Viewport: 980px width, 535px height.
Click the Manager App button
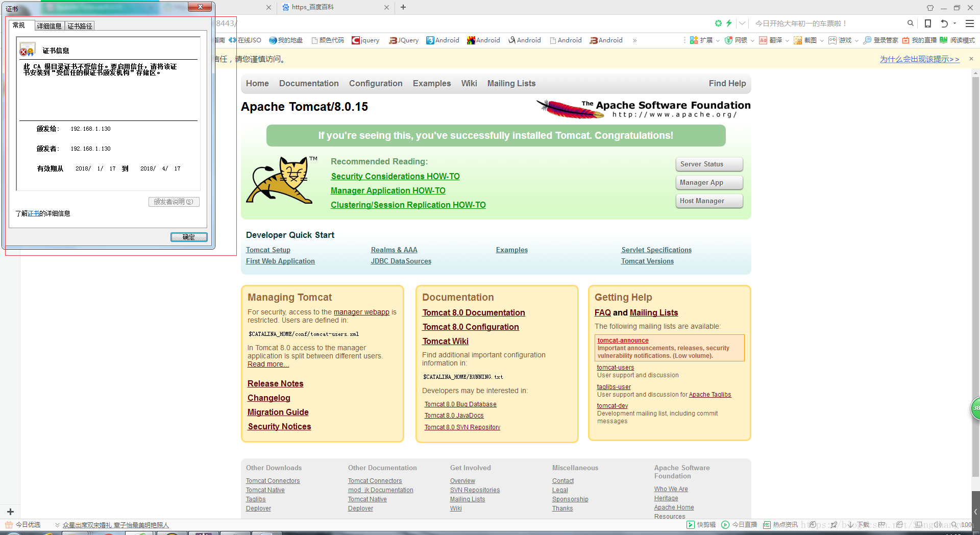(709, 183)
